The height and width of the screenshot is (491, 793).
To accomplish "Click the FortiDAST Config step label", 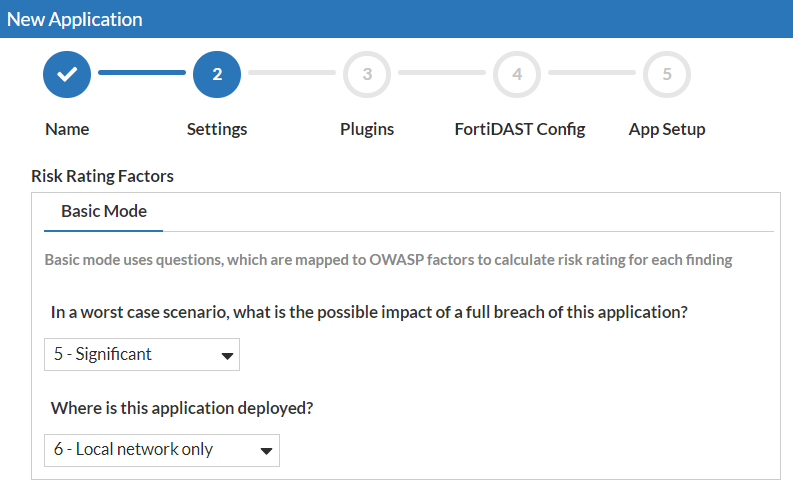I will coord(520,129).
